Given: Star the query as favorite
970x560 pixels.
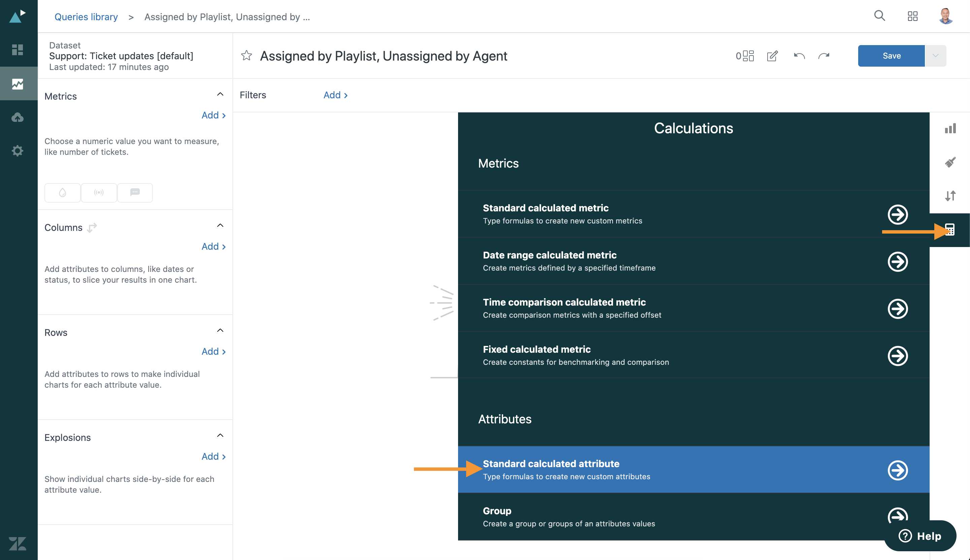Looking at the screenshot, I should tap(246, 56).
